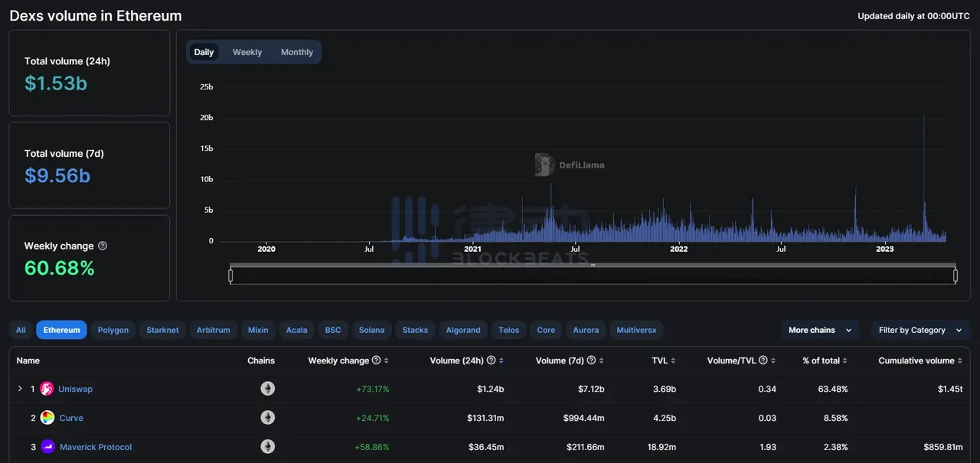Click the help icon beside Volume/TVL header
The width and height of the screenshot is (980, 463).
(763, 360)
